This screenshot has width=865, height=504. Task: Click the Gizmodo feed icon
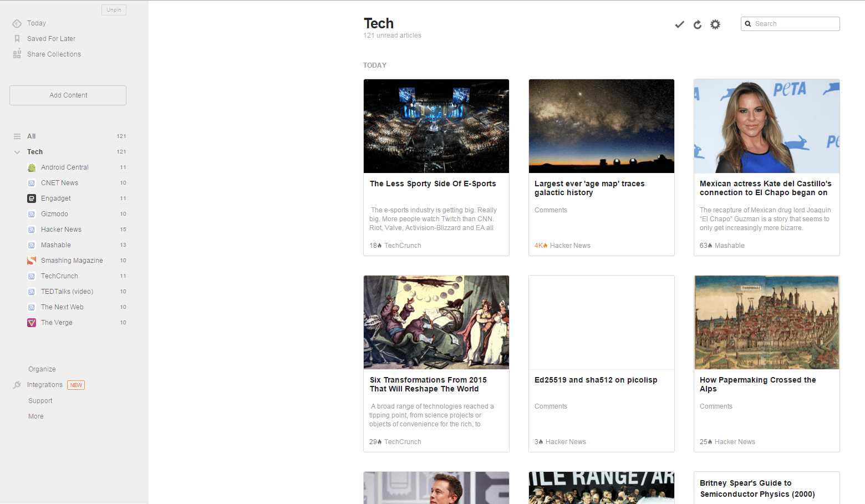(32, 214)
